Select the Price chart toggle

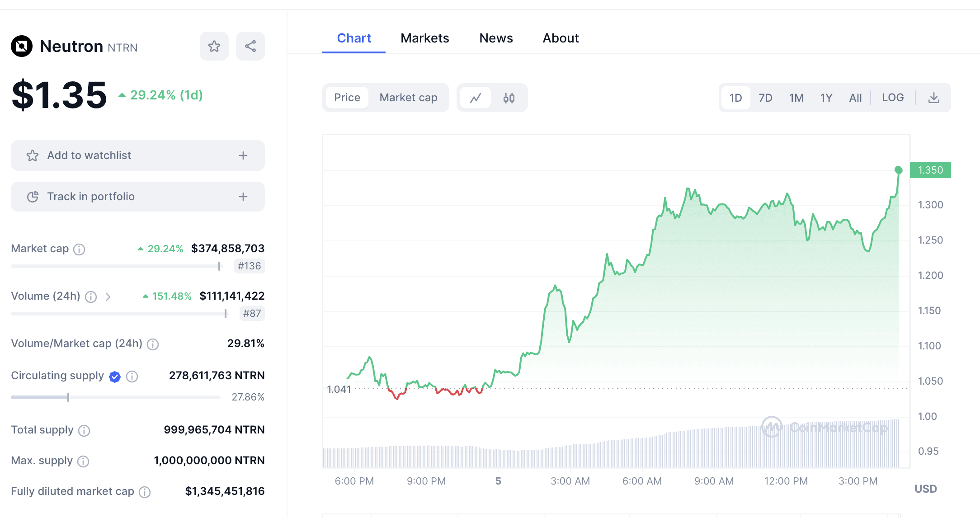click(347, 98)
